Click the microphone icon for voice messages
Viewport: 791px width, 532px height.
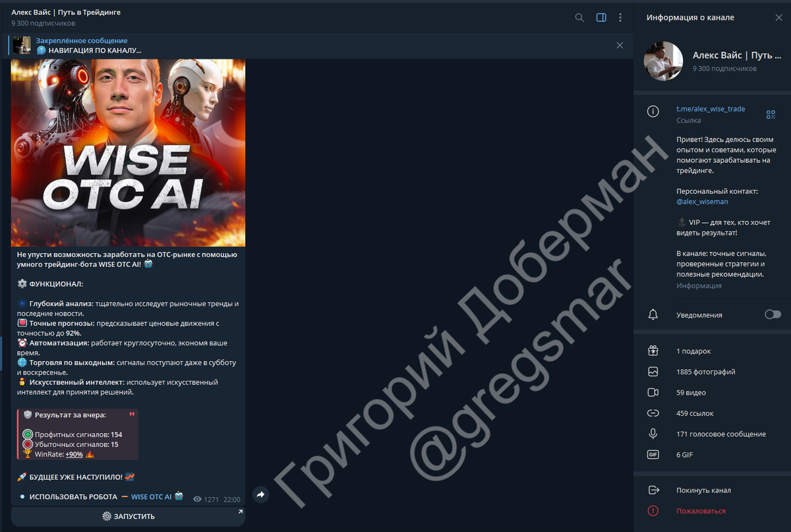653,434
